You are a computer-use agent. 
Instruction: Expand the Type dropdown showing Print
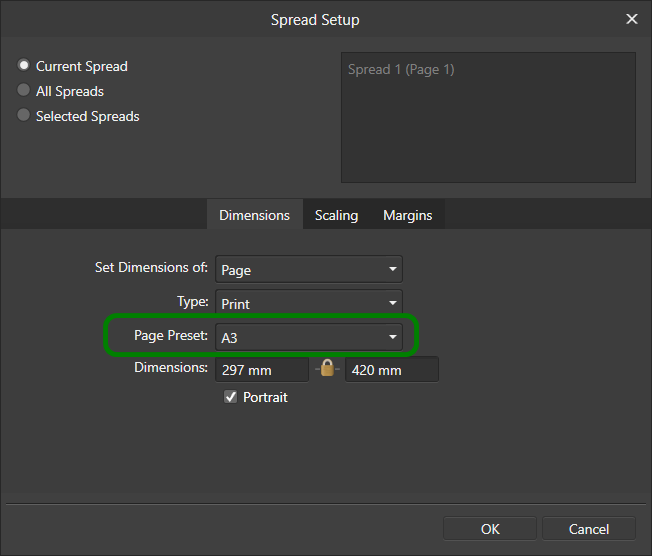click(309, 302)
